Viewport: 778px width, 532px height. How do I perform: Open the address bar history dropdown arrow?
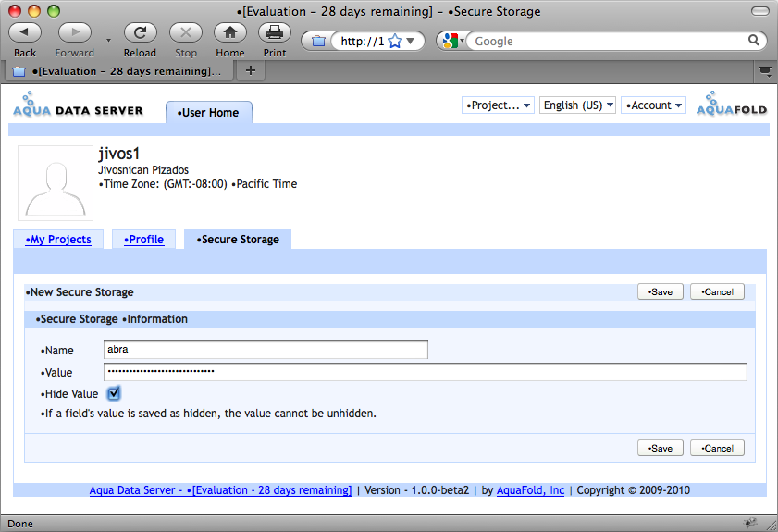(x=411, y=42)
